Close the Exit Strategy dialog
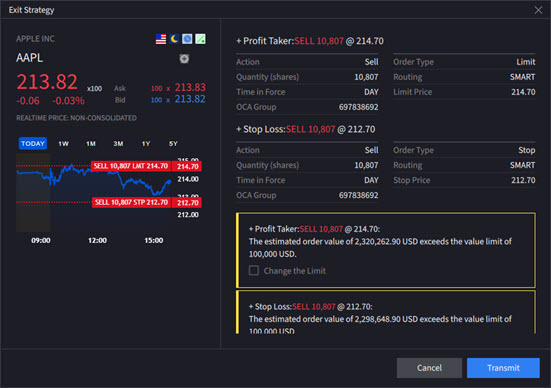 538,10
